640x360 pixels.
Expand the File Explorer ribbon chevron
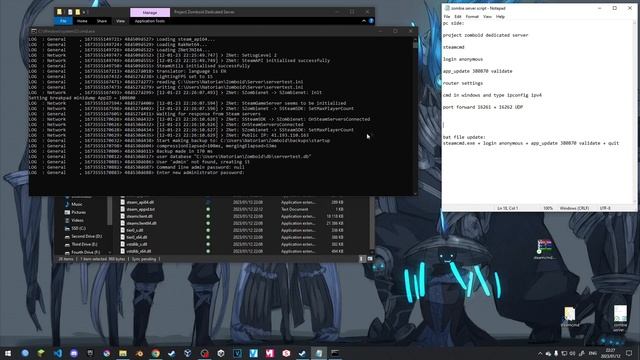pyautogui.click(x=364, y=21)
